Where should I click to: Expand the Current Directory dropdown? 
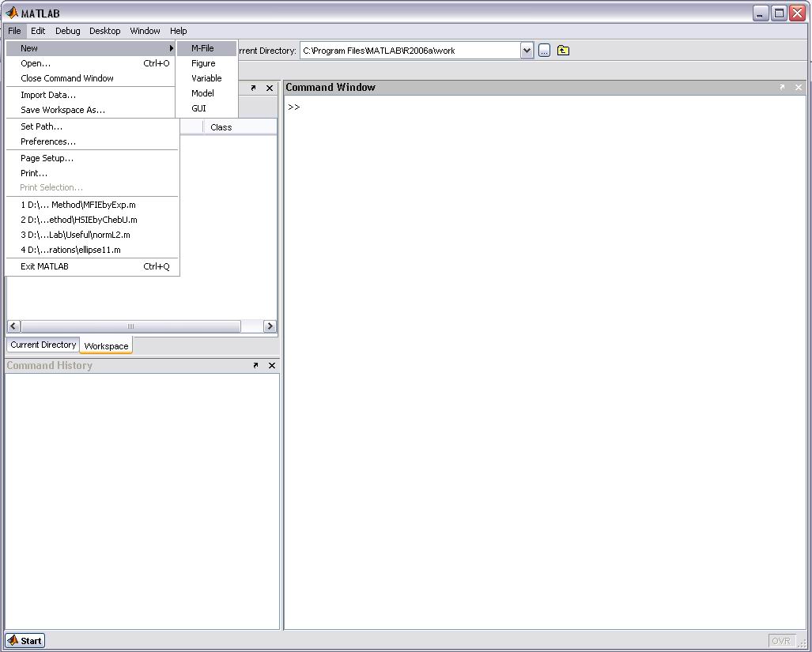[x=527, y=51]
